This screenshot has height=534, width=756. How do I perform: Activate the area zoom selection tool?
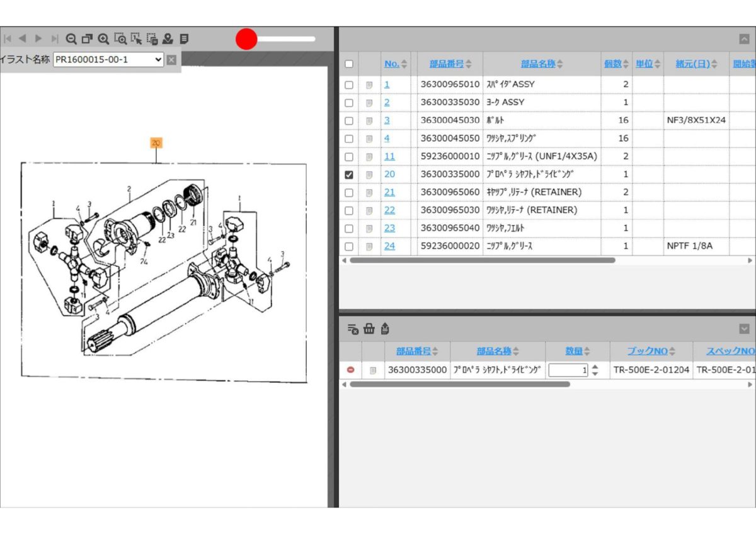pos(120,39)
